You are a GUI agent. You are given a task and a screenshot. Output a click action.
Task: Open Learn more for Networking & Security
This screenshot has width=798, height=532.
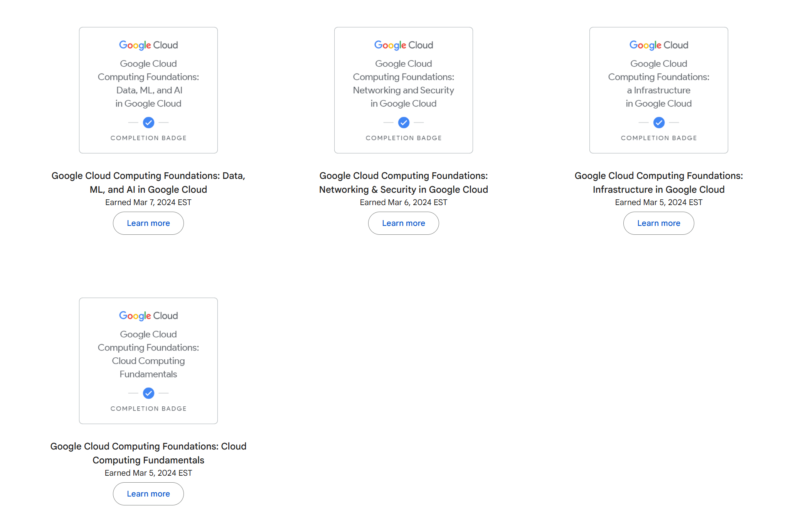point(404,223)
